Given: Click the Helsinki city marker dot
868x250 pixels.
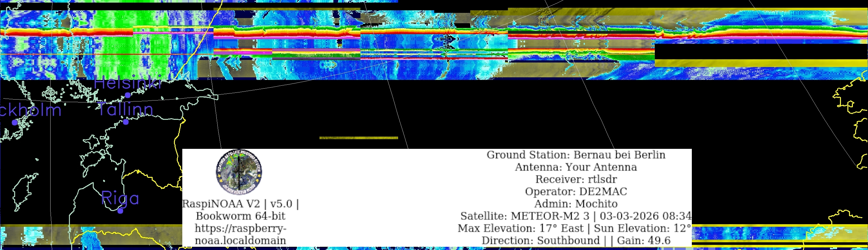Looking at the screenshot, I should 128,95.
